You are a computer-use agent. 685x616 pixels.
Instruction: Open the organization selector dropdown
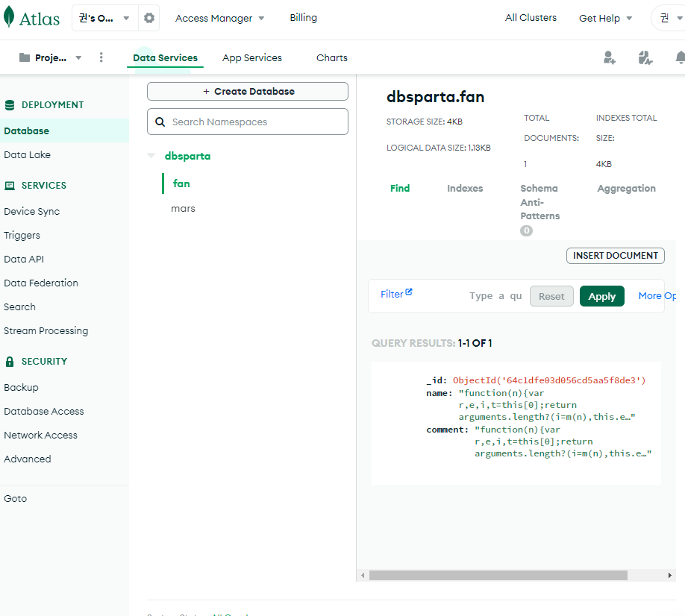click(105, 18)
